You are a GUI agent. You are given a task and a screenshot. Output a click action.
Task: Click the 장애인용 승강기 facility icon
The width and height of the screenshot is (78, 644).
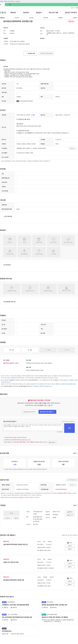[30, 289]
